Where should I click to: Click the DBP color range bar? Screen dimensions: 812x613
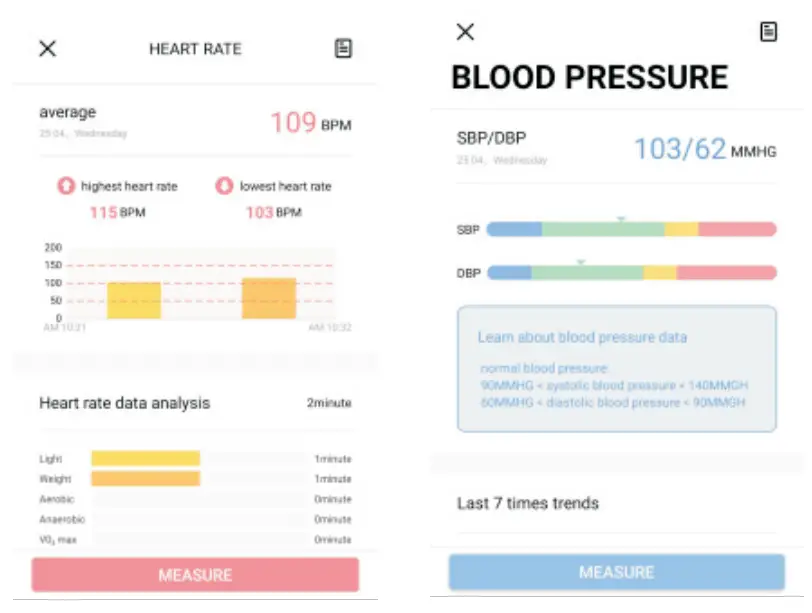(x=631, y=272)
